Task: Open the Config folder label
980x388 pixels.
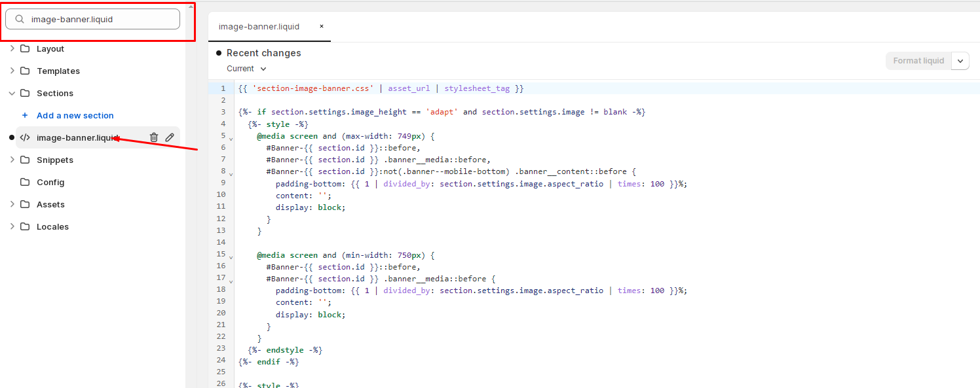Action: [x=50, y=182]
